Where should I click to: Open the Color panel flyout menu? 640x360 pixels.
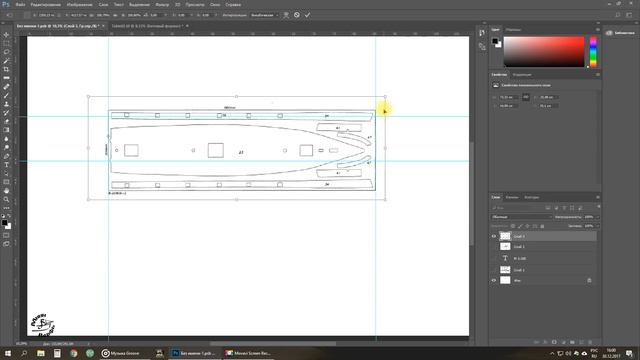pyautogui.click(x=598, y=30)
